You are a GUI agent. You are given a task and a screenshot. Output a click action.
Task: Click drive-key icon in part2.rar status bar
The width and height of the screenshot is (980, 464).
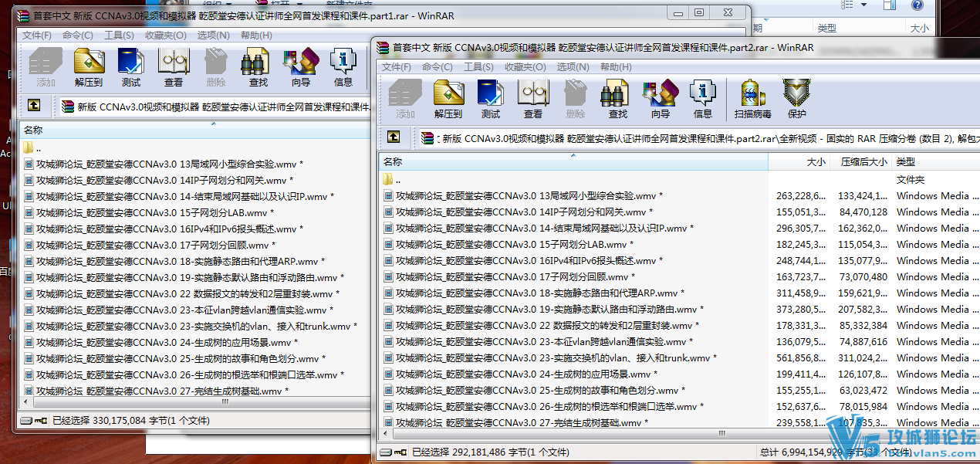(394, 452)
